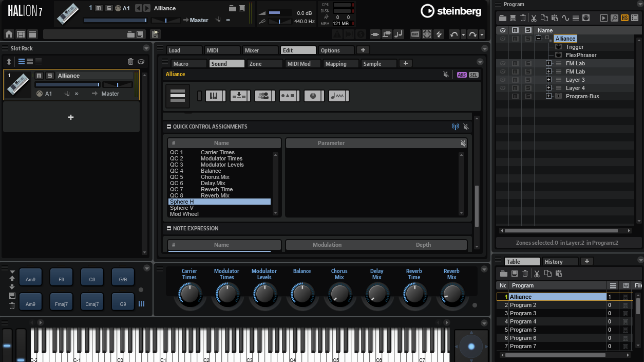Open the Options tab
Screen dimensions: 644x362
[336, 50]
